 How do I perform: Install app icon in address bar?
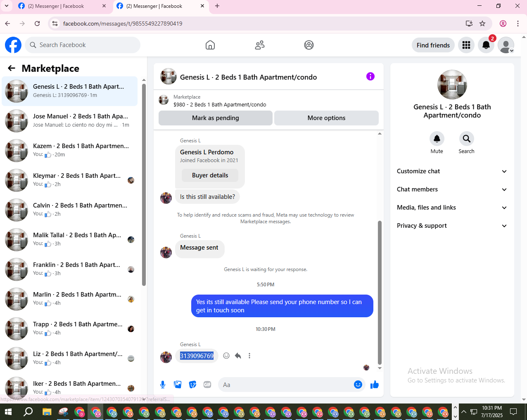469,24
